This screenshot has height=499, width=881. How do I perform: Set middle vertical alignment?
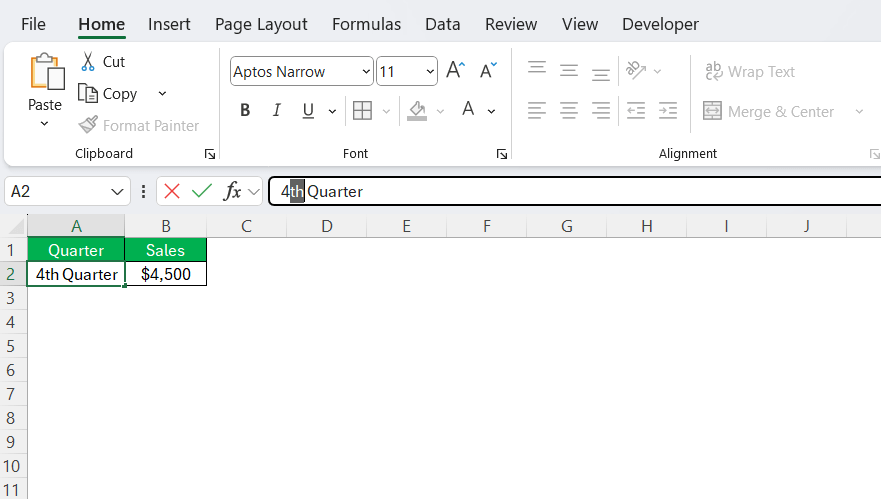[x=569, y=71]
